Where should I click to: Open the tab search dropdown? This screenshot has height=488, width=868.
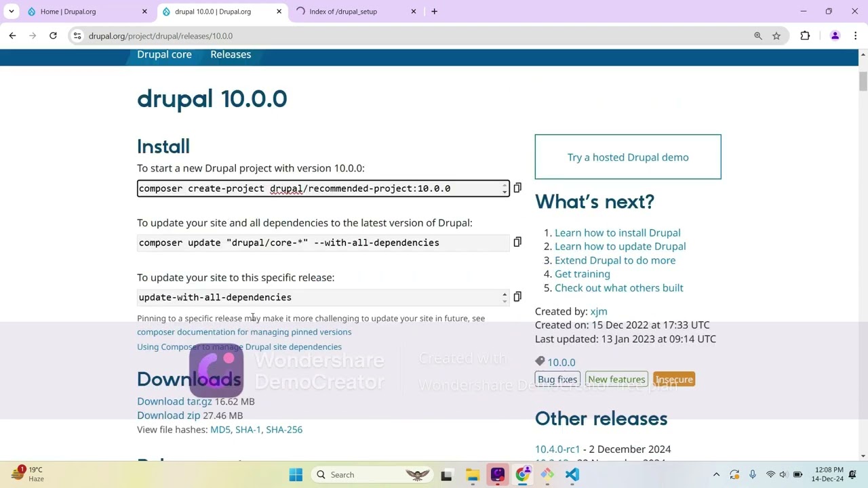click(12, 12)
